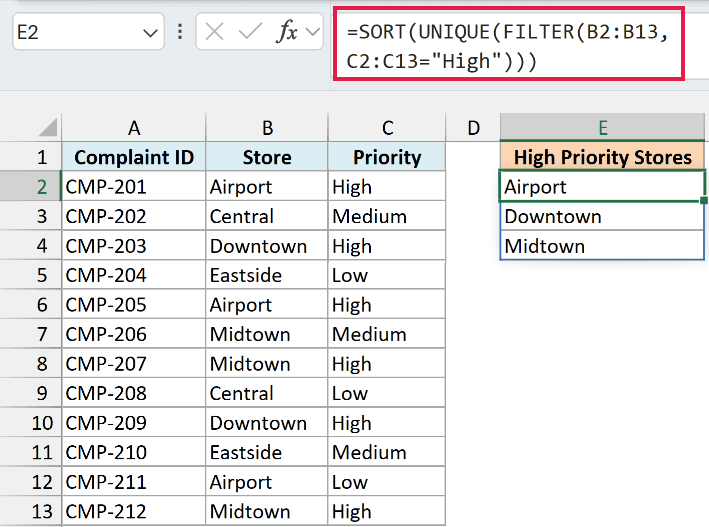Click Priority cell Medium in row 3
This screenshot has width=709, height=527.
[387, 216]
